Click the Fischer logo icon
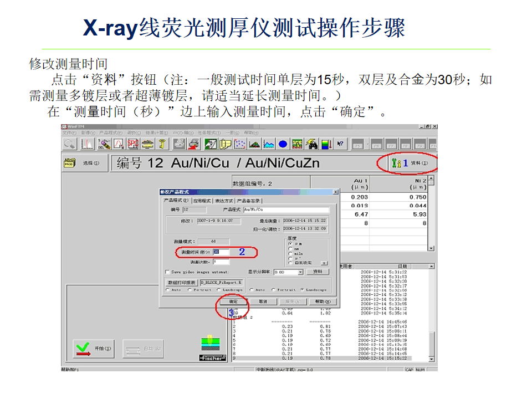The height and width of the screenshot is (399, 532). 213,358
